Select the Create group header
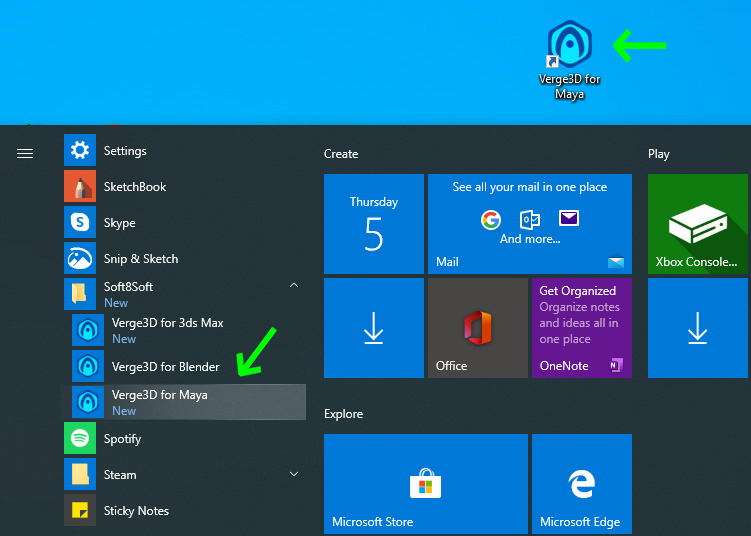The height and width of the screenshot is (536, 751). pos(341,154)
